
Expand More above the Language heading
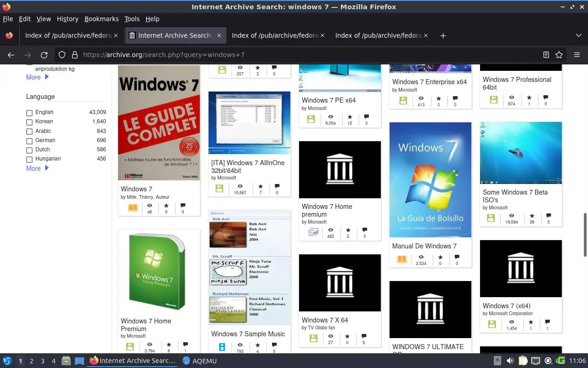coord(37,77)
